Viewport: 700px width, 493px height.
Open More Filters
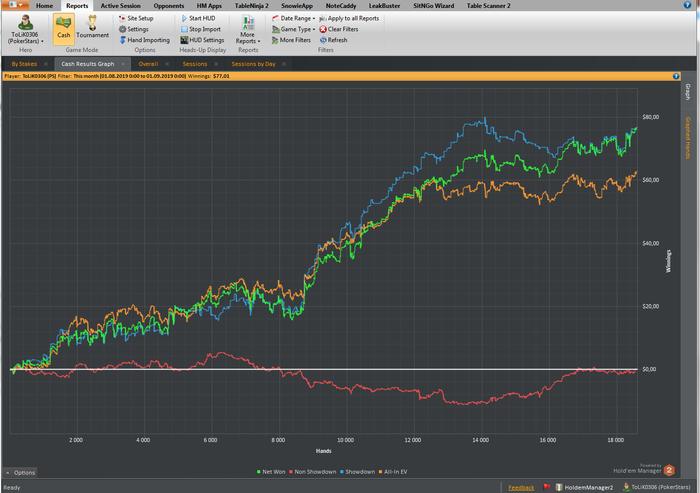tap(292, 40)
